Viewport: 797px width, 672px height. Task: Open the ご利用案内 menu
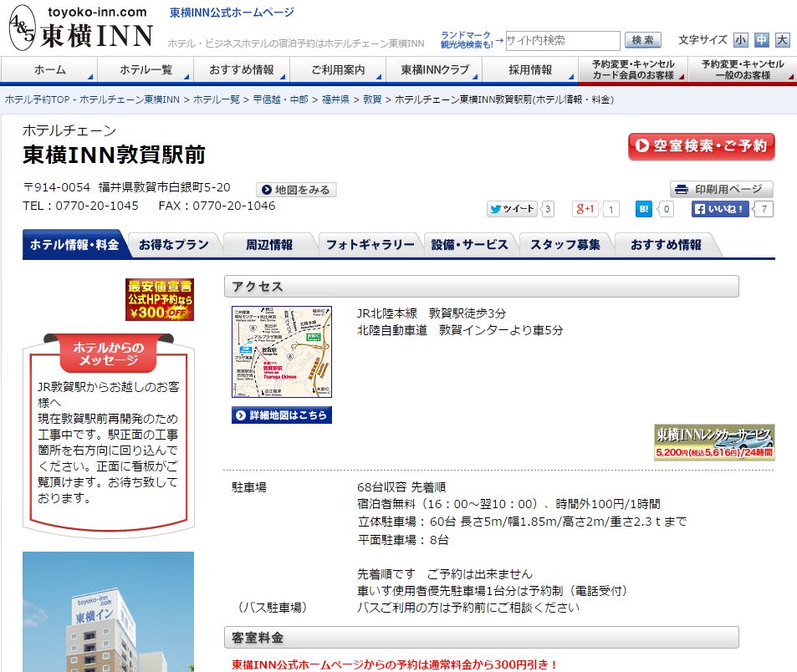pyautogui.click(x=338, y=69)
